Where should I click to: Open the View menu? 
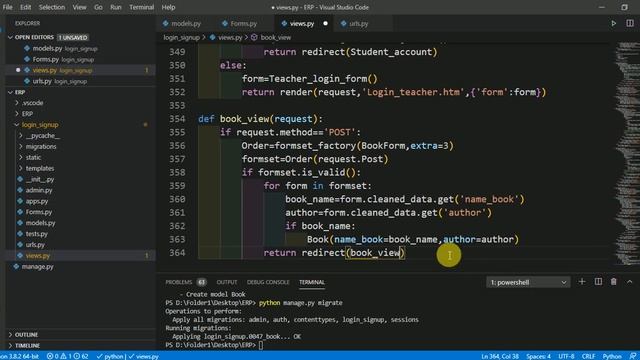click(x=79, y=7)
